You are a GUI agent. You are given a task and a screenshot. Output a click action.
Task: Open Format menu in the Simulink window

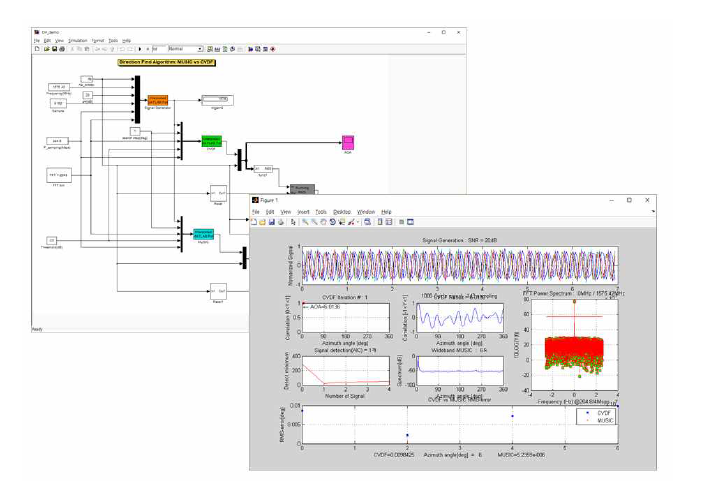pos(98,40)
